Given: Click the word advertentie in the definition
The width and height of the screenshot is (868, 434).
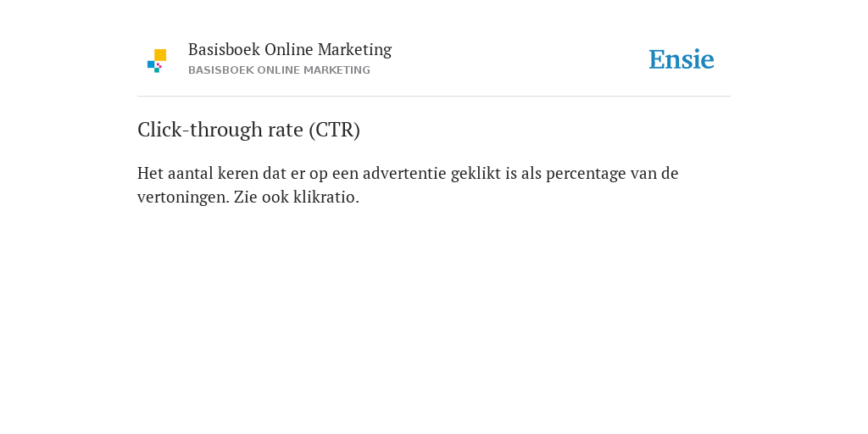Looking at the screenshot, I should pos(404,173).
